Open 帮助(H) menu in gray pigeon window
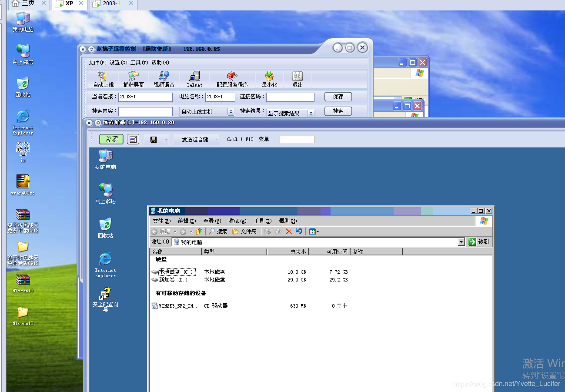 (160, 63)
